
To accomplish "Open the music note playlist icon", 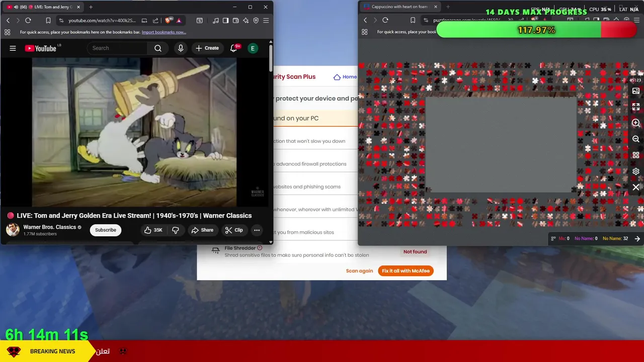I will (216, 21).
